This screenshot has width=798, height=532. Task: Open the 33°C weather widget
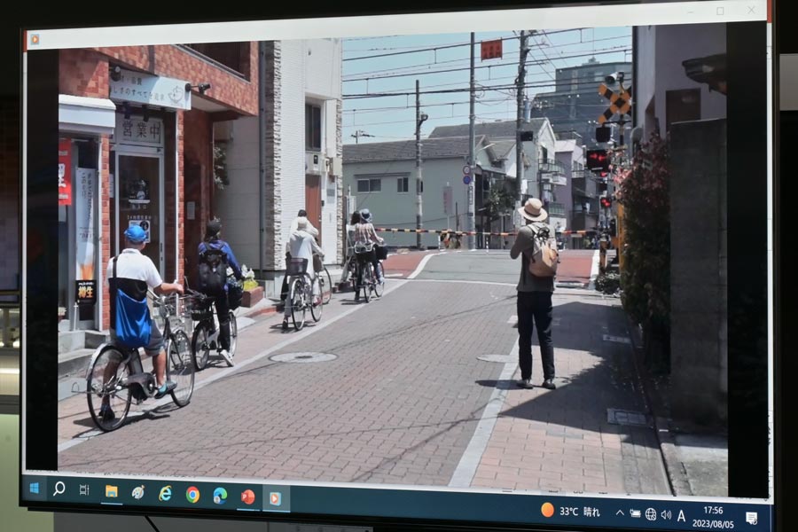[x=570, y=511]
